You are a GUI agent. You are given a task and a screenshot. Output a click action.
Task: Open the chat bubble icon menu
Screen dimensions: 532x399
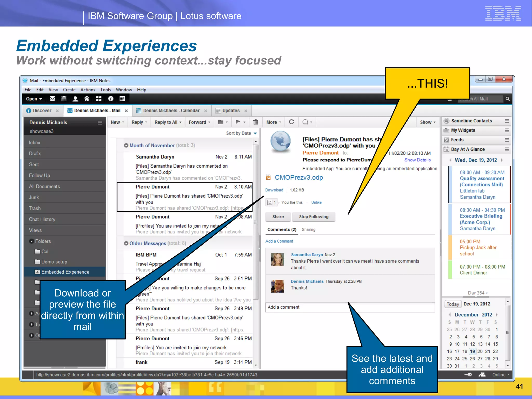(307, 122)
